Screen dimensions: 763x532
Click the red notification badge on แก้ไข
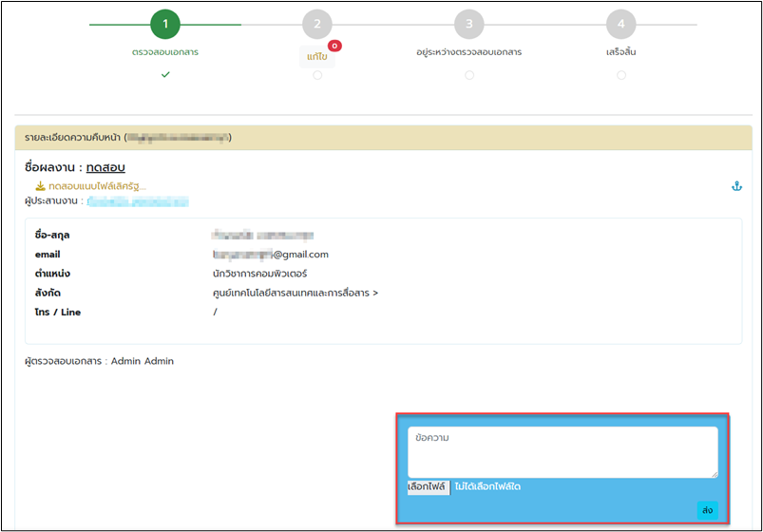pos(334,46)
